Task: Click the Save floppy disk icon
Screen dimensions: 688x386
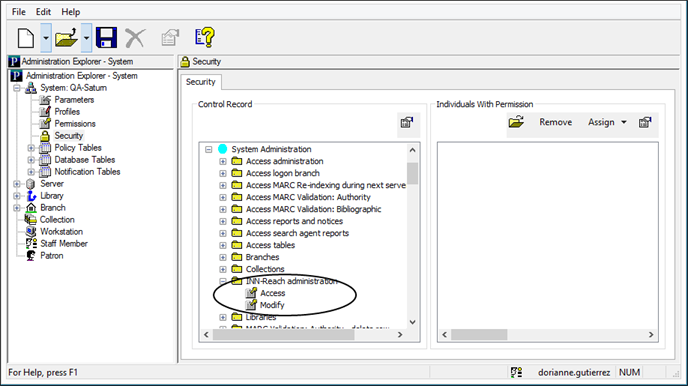Action: click(x=106, y=38)
